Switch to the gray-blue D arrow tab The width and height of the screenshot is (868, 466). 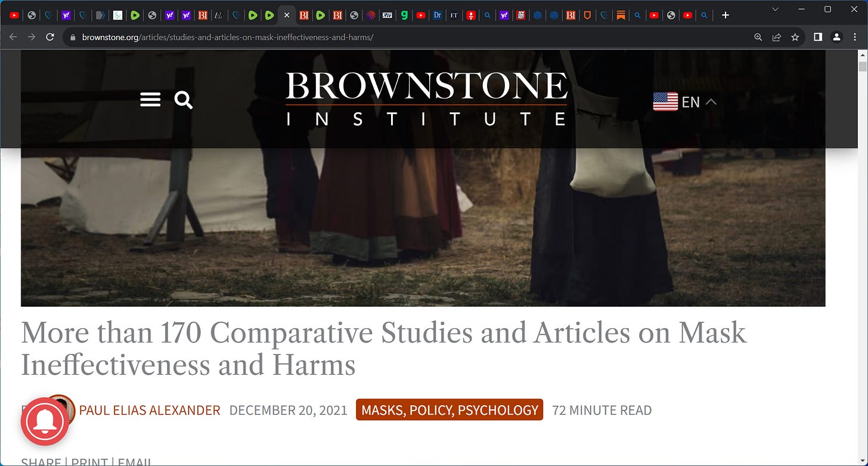click(x=100, y=15)
